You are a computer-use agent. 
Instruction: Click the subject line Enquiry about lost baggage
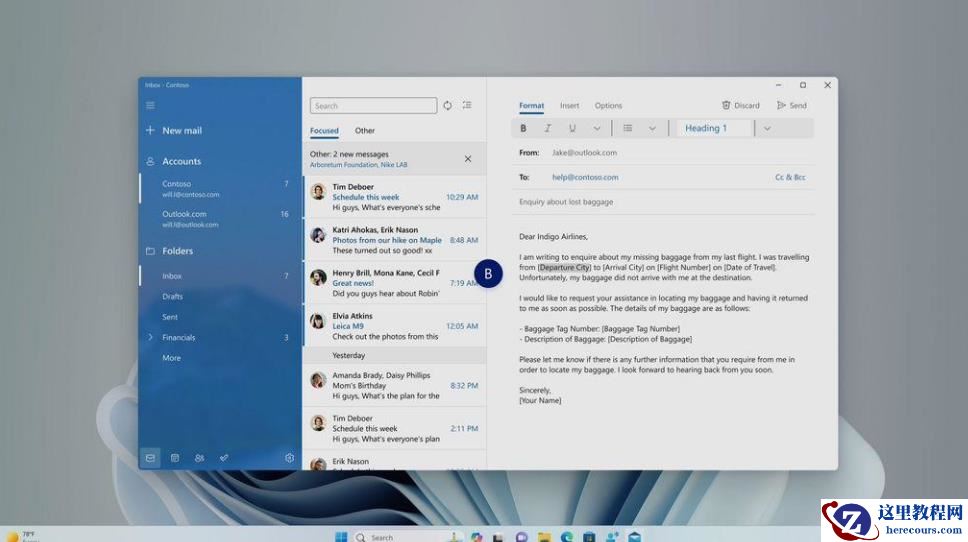(x=566, y=202)
